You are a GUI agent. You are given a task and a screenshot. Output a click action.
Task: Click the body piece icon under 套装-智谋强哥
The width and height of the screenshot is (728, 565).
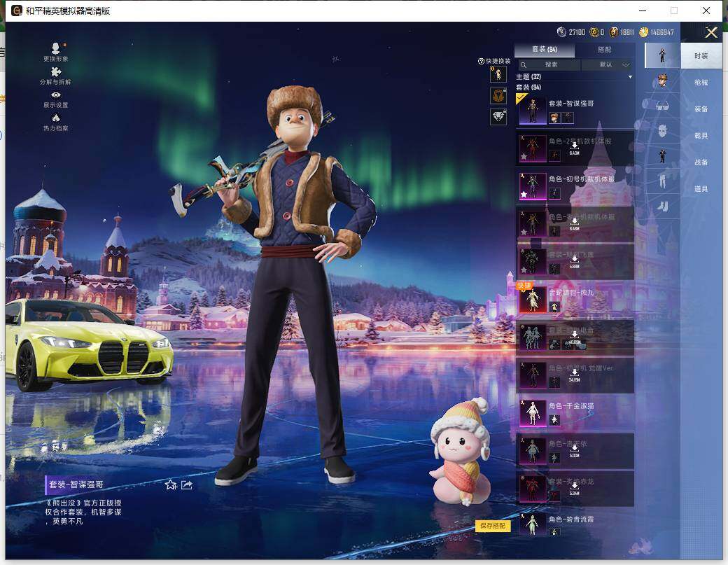tap(568, 118)
